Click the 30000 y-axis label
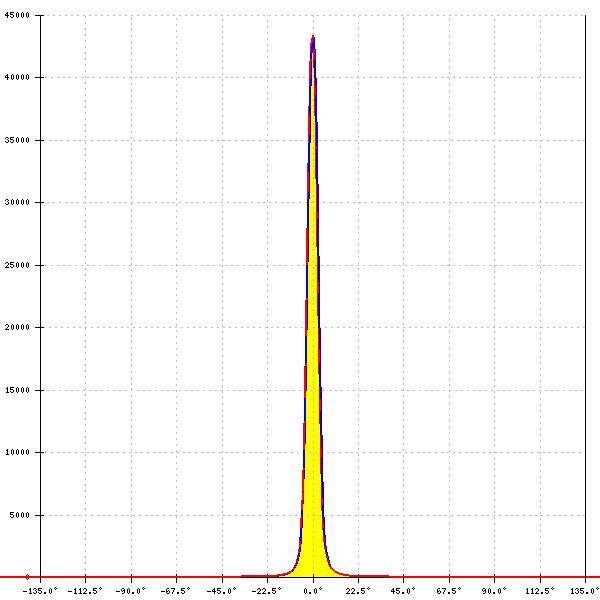 click(17, 202)
